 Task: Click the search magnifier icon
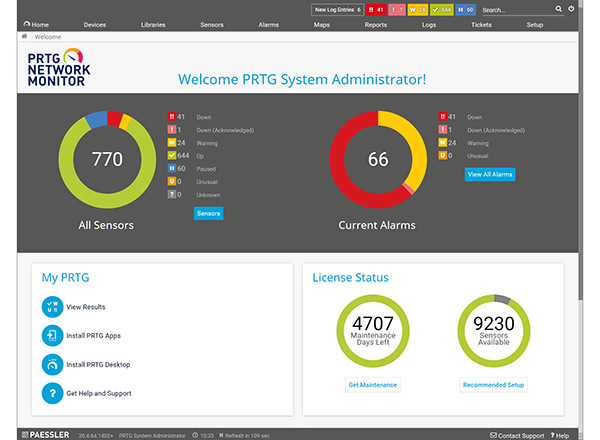[x=559, y=9]
